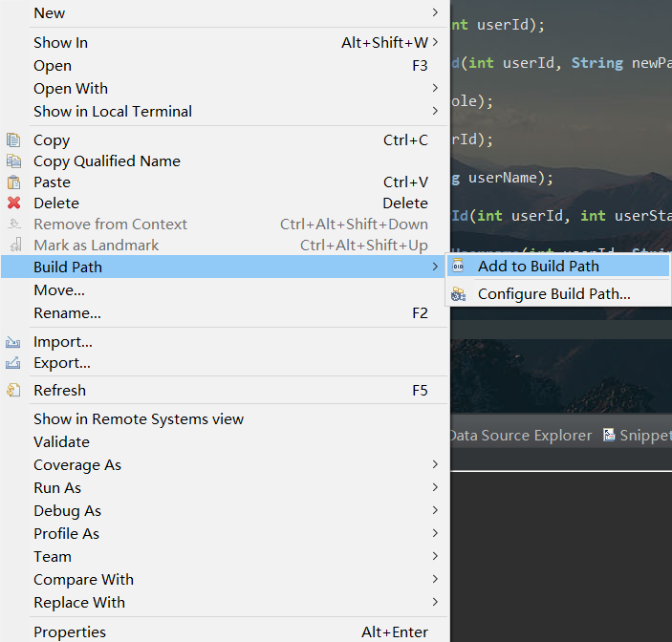672x642 pixels.
Task: Click 'String' keyword in code editor
Action: (597, 63)
